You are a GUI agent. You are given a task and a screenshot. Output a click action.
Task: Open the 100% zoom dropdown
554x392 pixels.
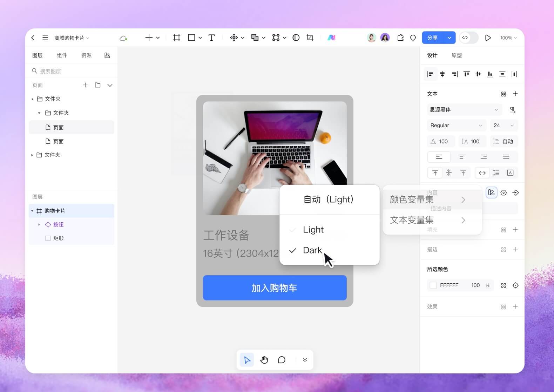[508, 38]
